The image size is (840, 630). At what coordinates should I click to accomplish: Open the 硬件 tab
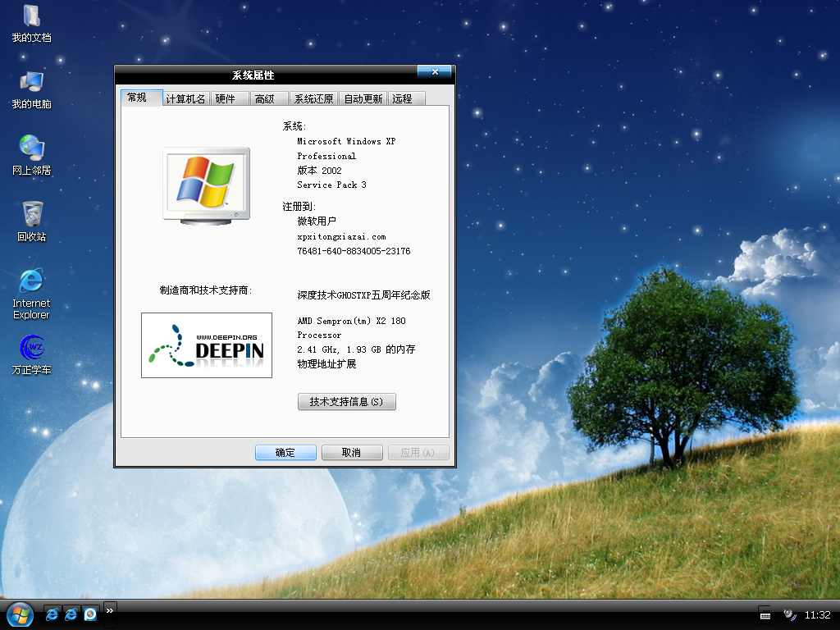[x=226, y=98]
